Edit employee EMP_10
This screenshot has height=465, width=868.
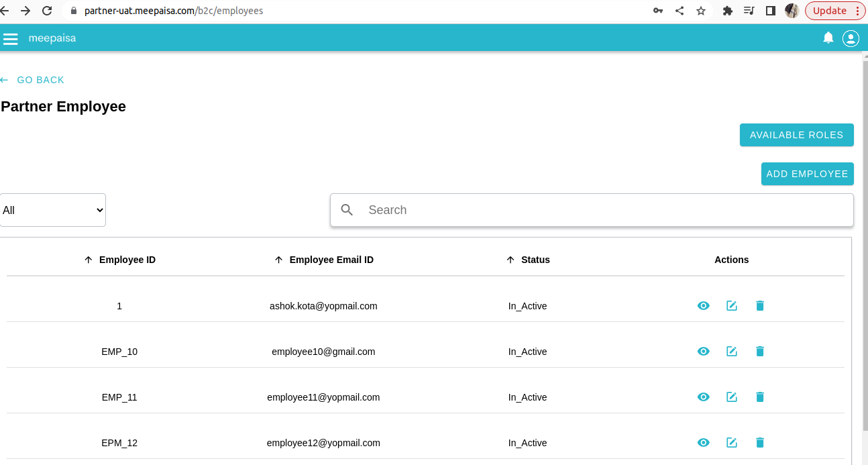coord(732,352)
